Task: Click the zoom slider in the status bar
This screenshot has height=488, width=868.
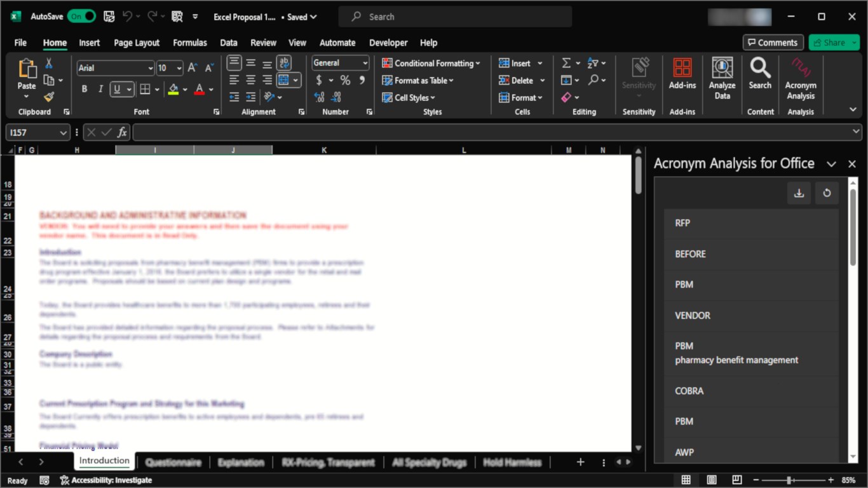Action: coord(789,480)
